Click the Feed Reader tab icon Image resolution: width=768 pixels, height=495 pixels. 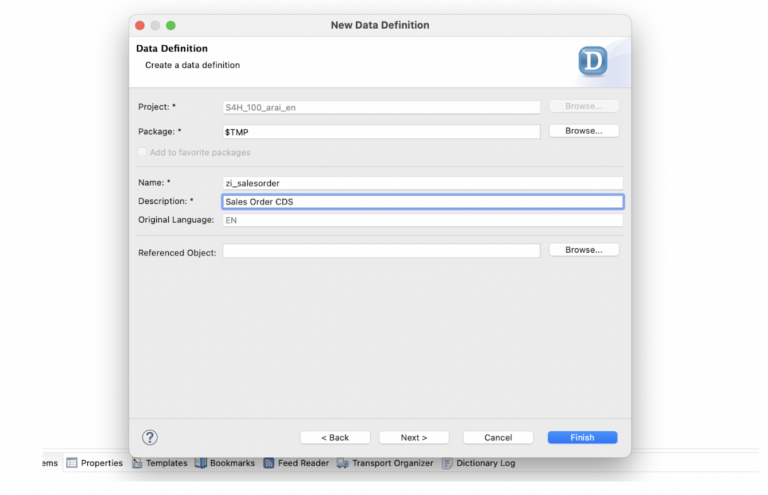269,463
